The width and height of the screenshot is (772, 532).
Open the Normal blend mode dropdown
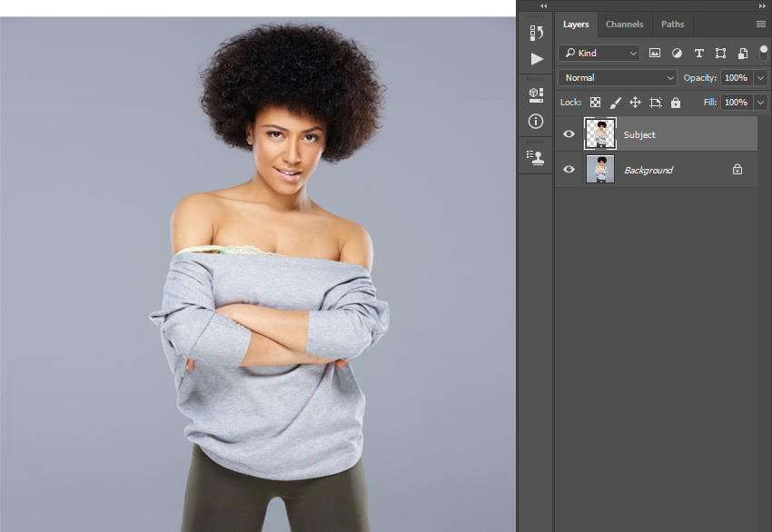(618, 78)
